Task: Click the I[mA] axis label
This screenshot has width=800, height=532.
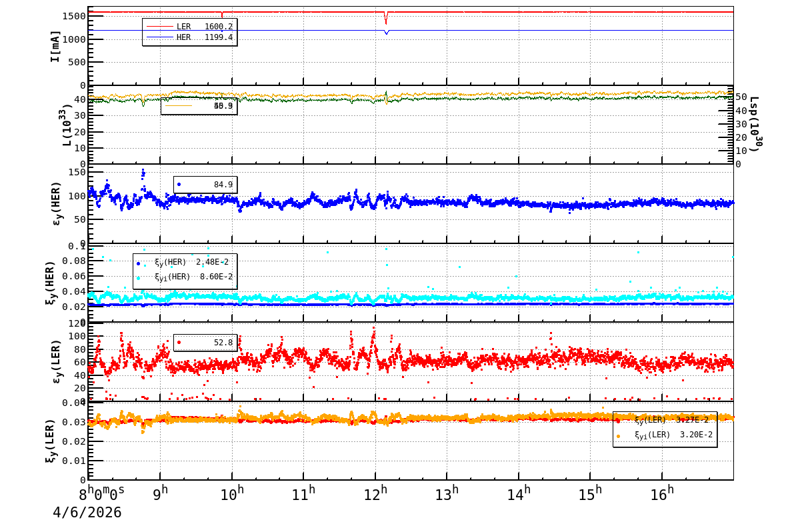Action: click(55, 46)
